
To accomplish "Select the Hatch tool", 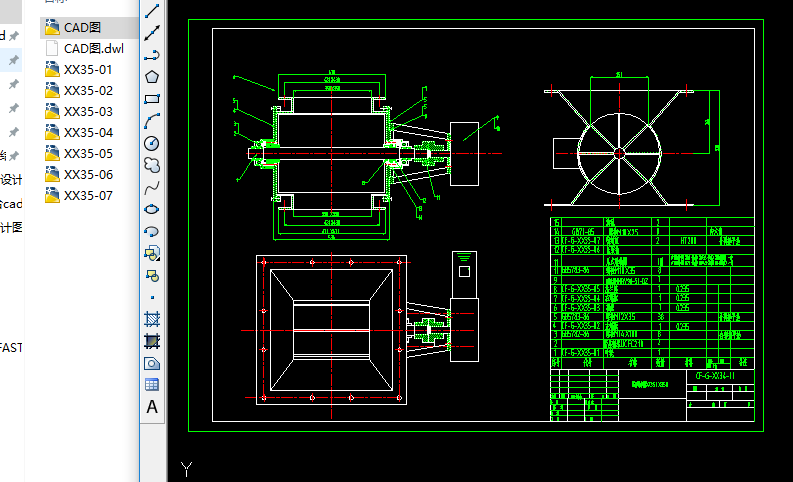I will coord(153,319).
